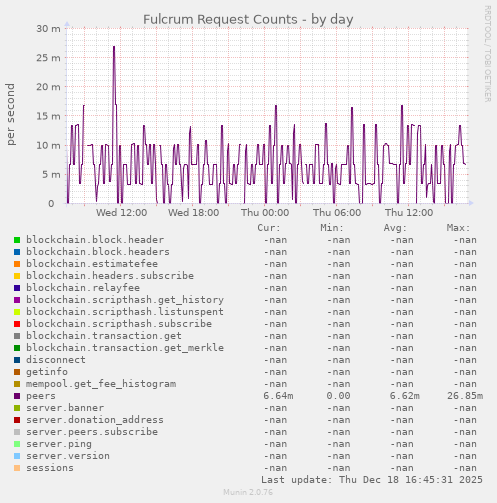The height and width of the screenshot is (503, 497).
Task: Click the peers maximum value 26.85m
Action: 465,396
